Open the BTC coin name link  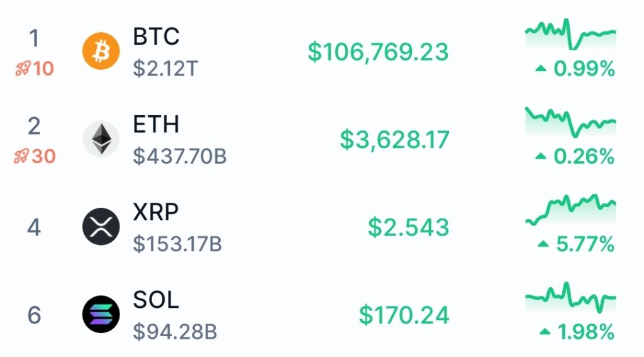tap(156, 37)
